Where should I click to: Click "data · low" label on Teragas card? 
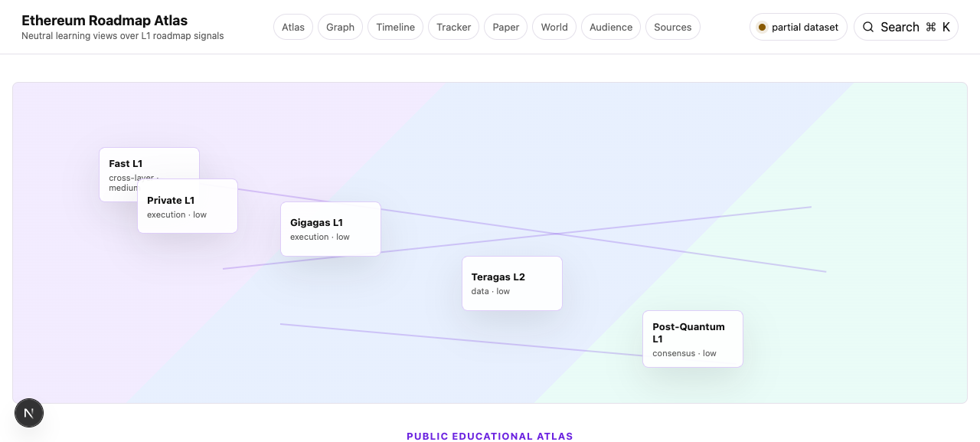coord(491,291)
